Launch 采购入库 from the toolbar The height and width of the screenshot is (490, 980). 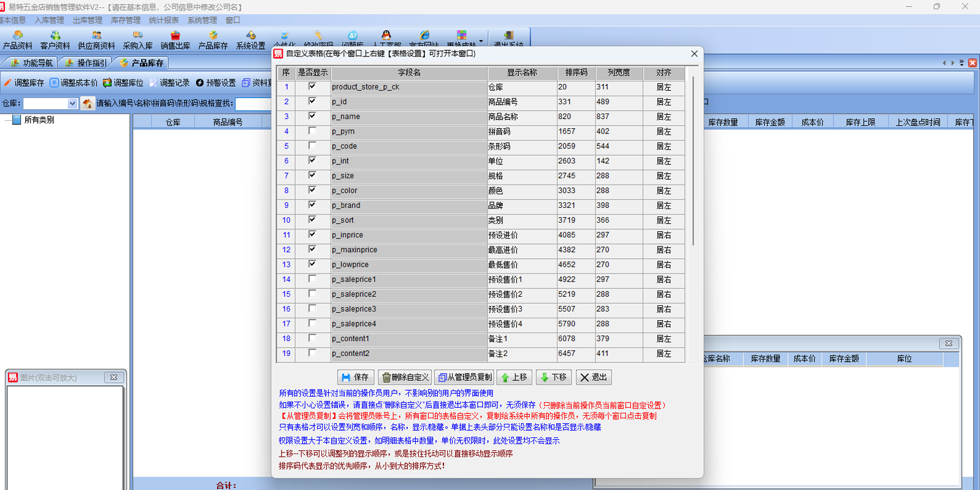137,40
